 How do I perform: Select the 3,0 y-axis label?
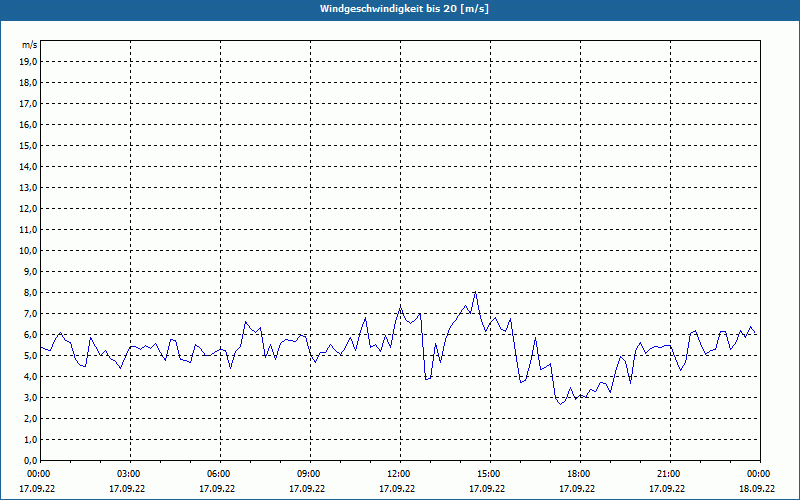(x=31, y=397)
